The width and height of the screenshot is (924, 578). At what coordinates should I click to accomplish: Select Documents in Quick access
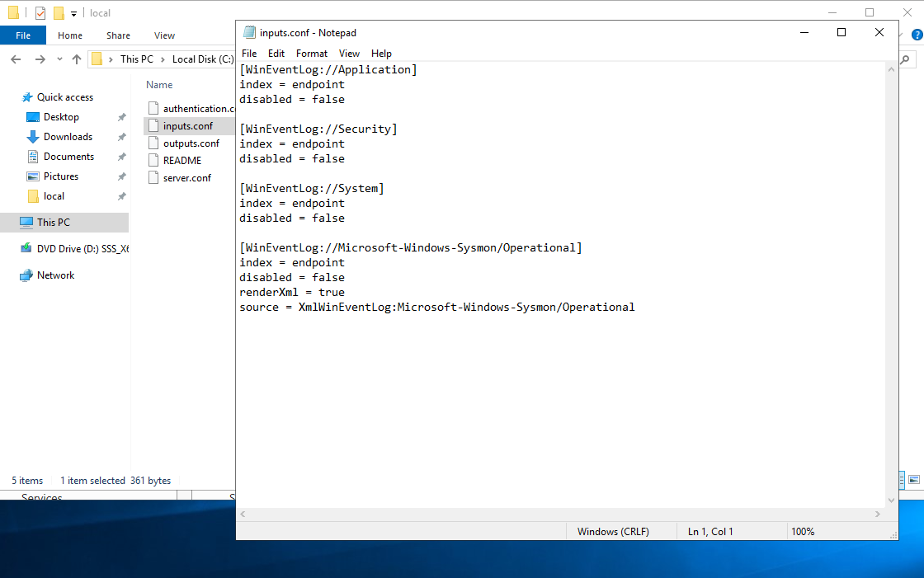[68, 156]
